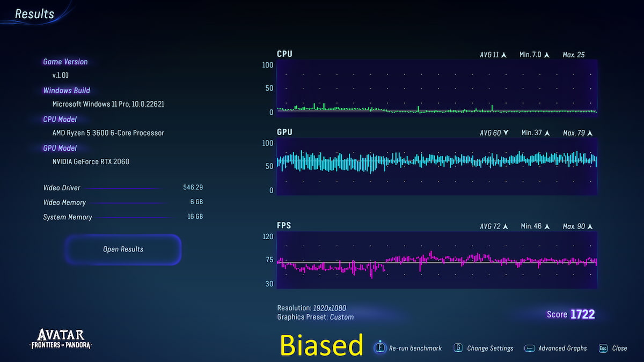Click the GPU usage graph

click(436, 166)
